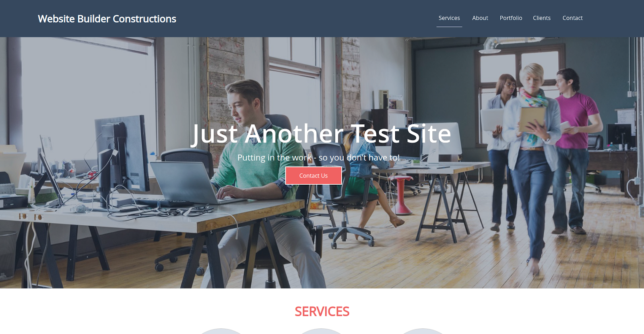Open the Portfolio nav item
The height and width of the screenshot is (334, 644).
coord(511,18)
